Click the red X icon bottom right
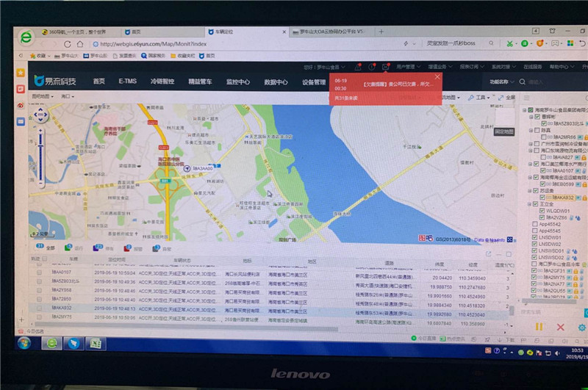Viewport: 588px width, 390px height. [x=561, y=326]
